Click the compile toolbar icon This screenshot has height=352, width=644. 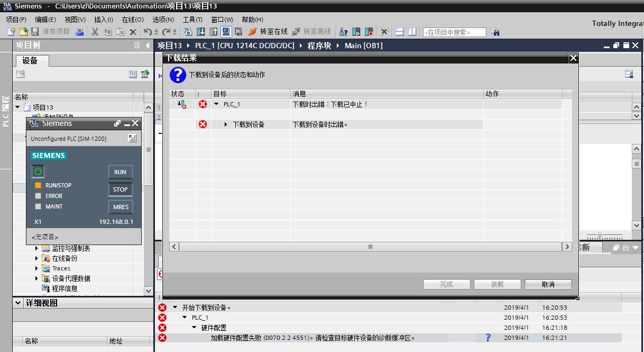pos(189,32)
